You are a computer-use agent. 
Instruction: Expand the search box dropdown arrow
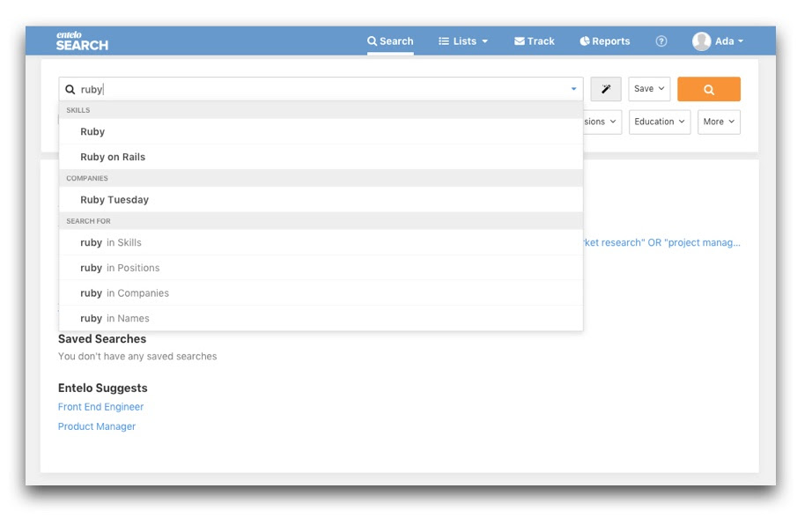click(x=573, y=89)
